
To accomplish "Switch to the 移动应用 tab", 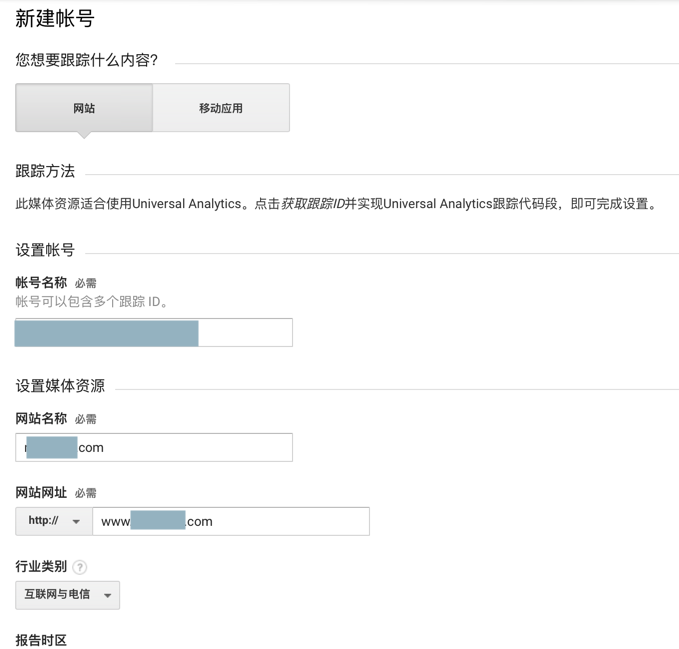I will coord(221,108).
